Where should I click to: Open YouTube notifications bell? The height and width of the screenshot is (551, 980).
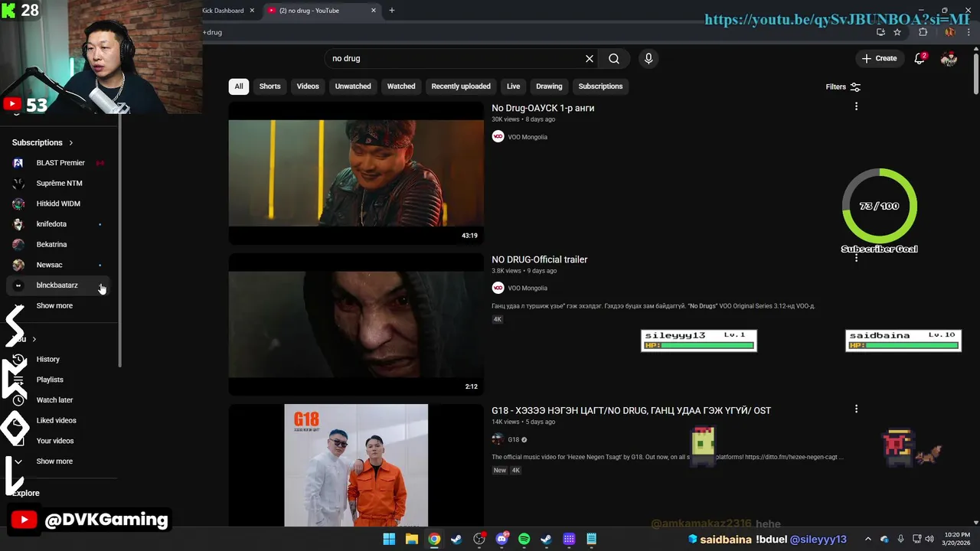click(920, 58)
